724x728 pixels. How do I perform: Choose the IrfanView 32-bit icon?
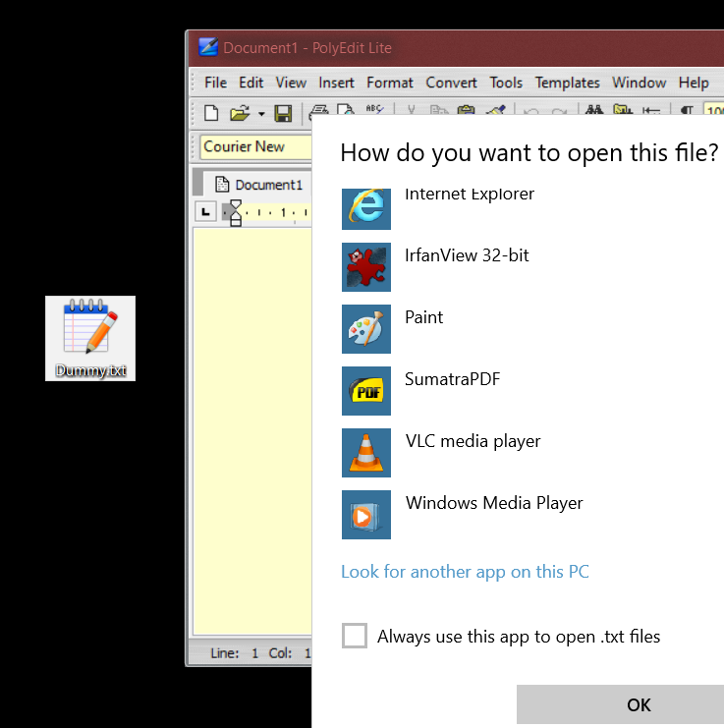[366, 267]
